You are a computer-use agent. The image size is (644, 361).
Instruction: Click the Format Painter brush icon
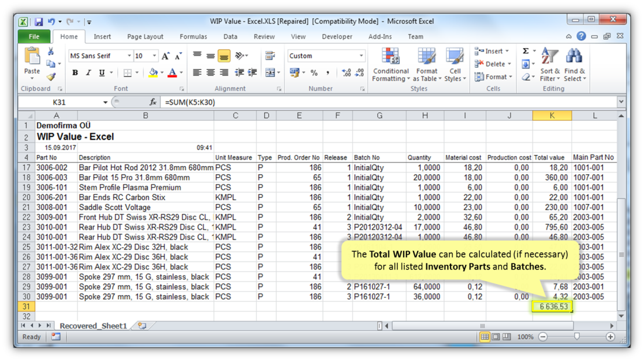tap(51, 77)
